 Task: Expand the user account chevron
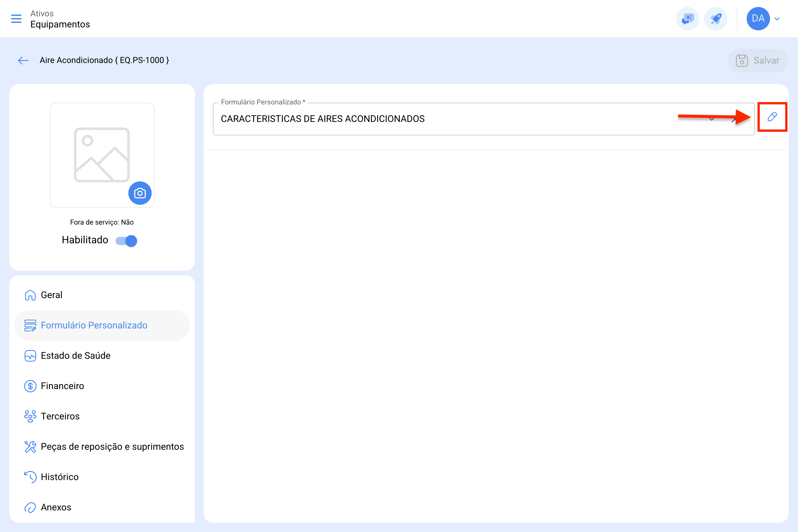coord(777,19)
